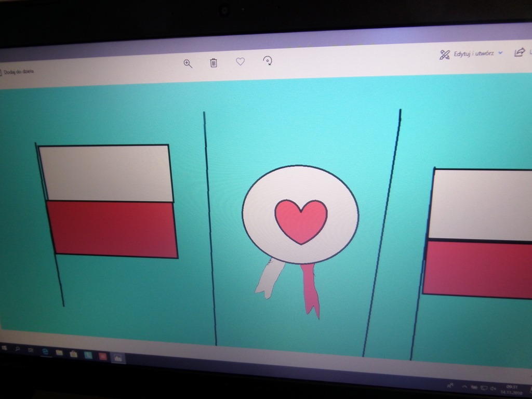Open Microsoft Store from taskbar

pos(73,354)
